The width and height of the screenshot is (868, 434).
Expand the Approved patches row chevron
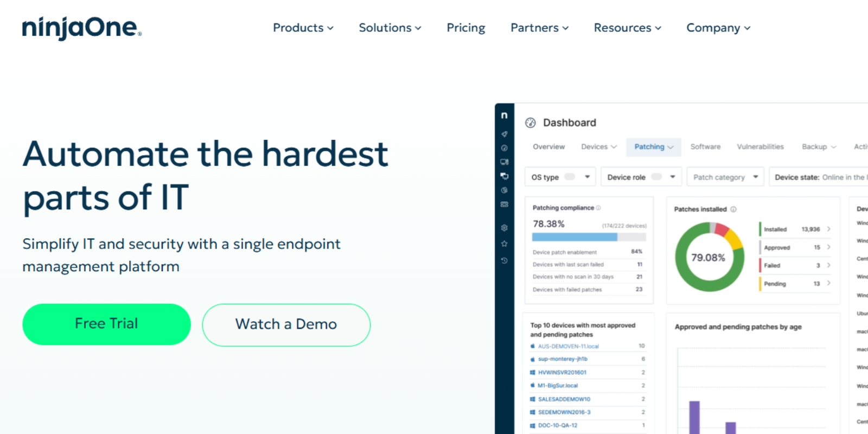coord(829,247)
